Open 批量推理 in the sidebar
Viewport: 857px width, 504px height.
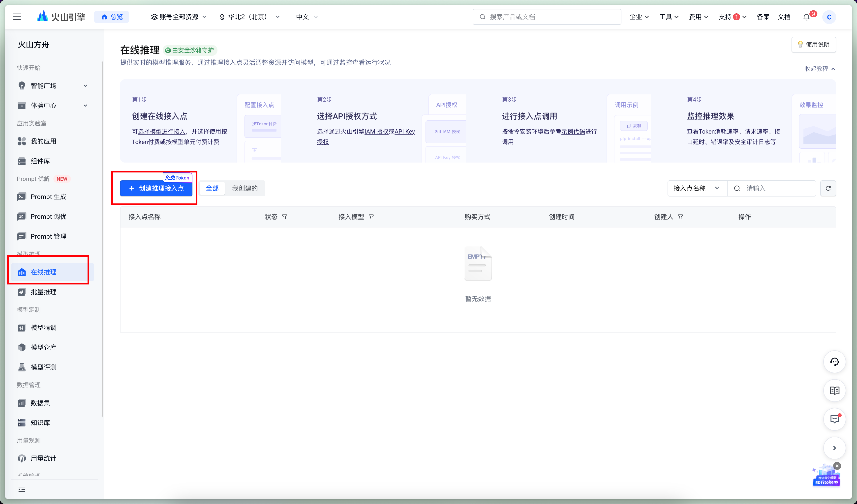pyautogui.click(x=44, y=292)
